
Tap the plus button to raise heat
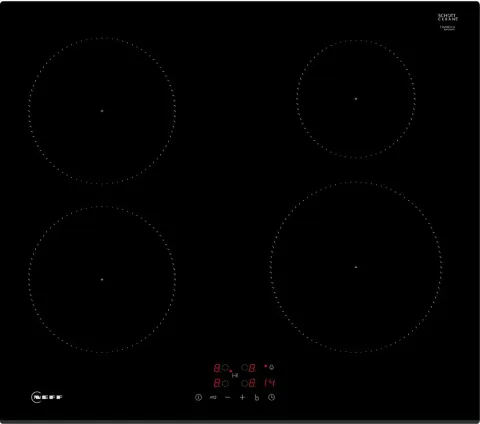click(242, 397)
